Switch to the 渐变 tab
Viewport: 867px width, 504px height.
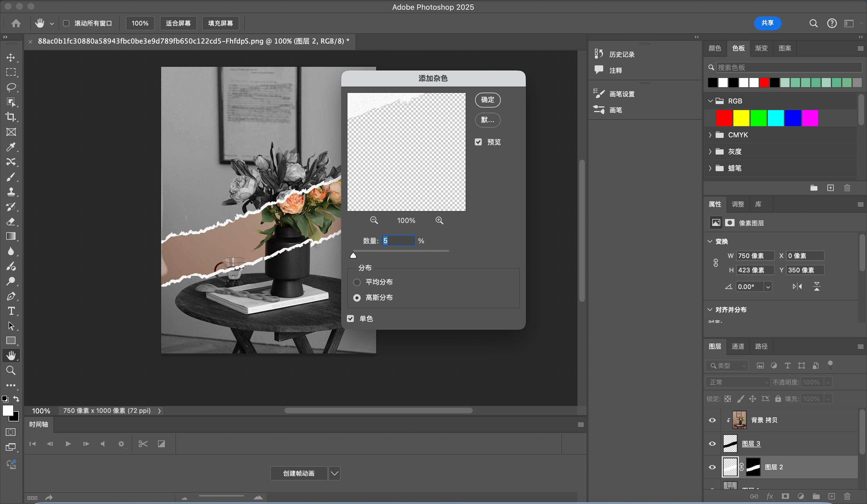[x=761, y=48]
